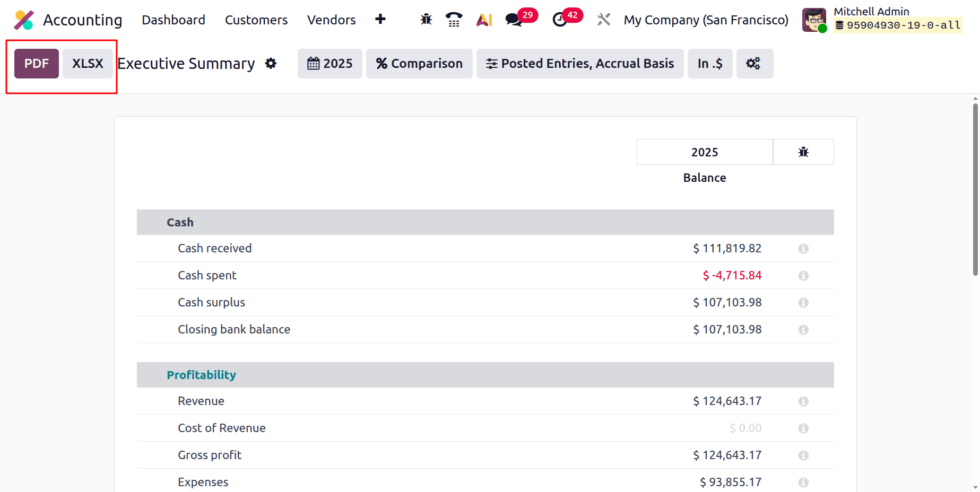Viewport: 980px width, 492px height.
Task: Open report settings with the gear icon
Action: tap(271, 64)
